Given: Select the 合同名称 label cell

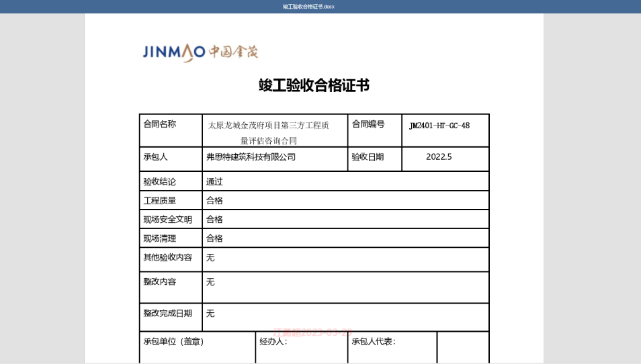Looking at the screenshot, I should 160,124.
